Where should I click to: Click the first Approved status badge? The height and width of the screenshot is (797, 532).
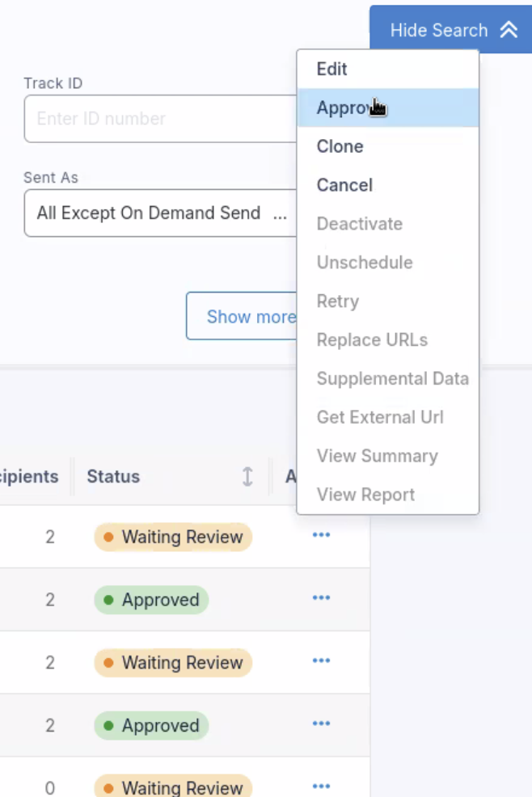151,600
